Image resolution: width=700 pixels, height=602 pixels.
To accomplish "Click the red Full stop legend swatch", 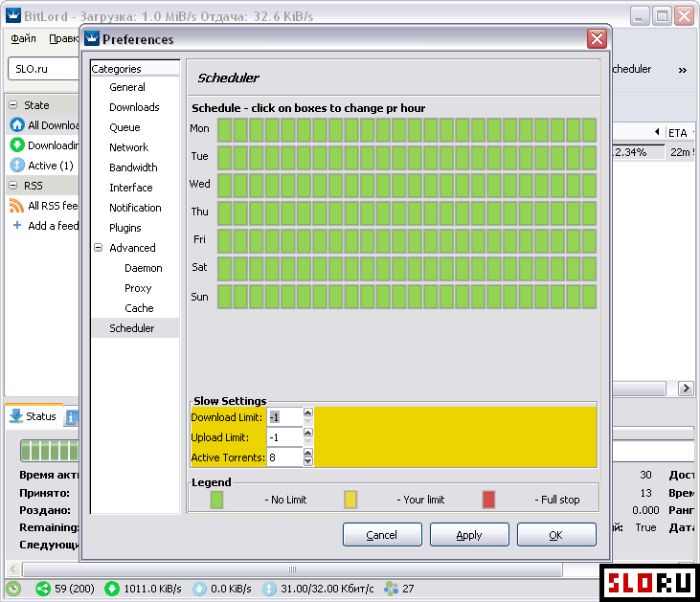I will (488, 500).
